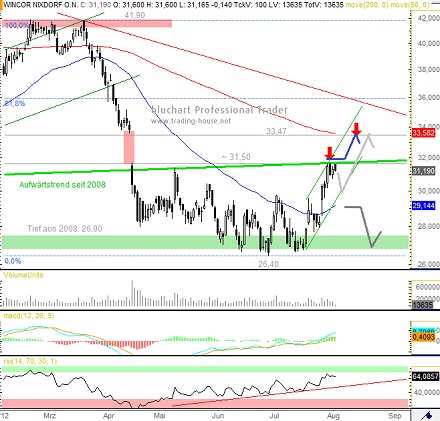Click the Mrz label on time axis
Screen dimensions: 440x421
(x=50, y=416)
